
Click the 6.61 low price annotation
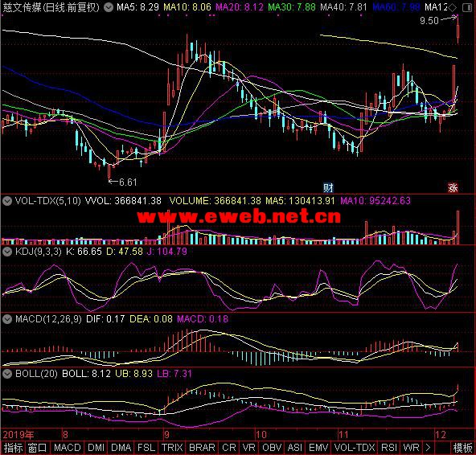coord(128,182)
